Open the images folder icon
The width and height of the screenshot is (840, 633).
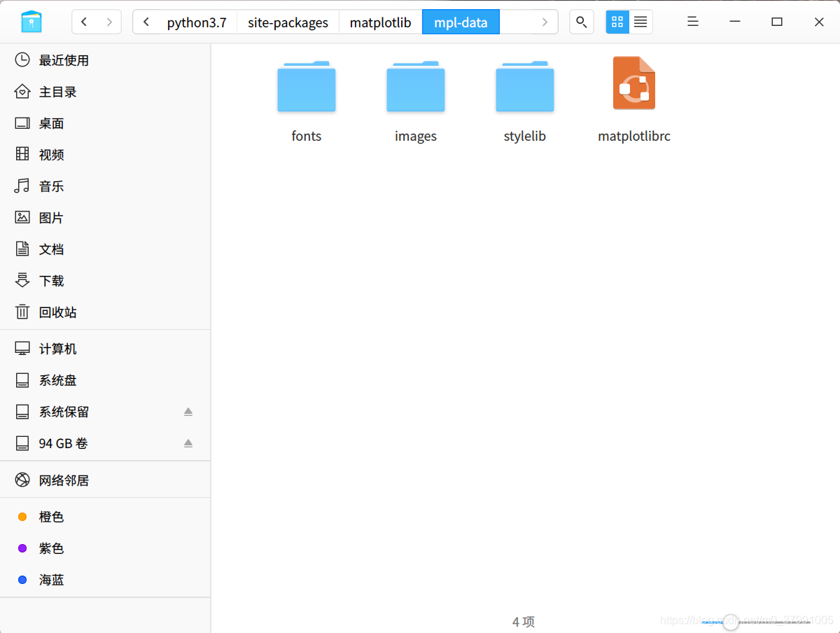[416, 86]
